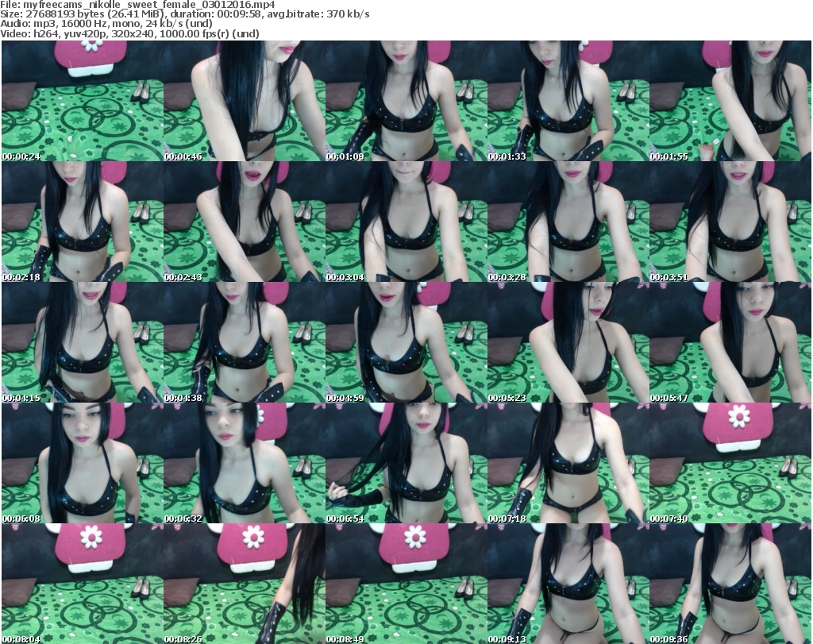Image resolution: width=813 pixels, height=644 pixels.
Task: Open the frame timestamped 00:08:26
Action: click(x=245, y=584)
